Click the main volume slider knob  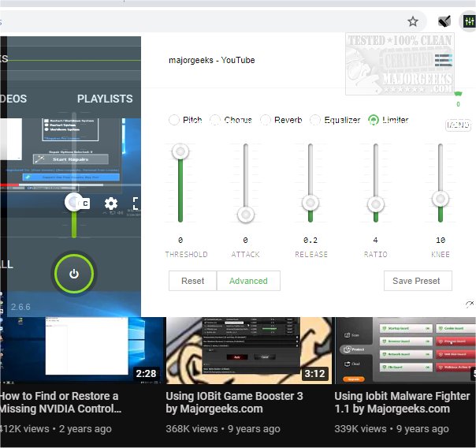pos(74,202)
